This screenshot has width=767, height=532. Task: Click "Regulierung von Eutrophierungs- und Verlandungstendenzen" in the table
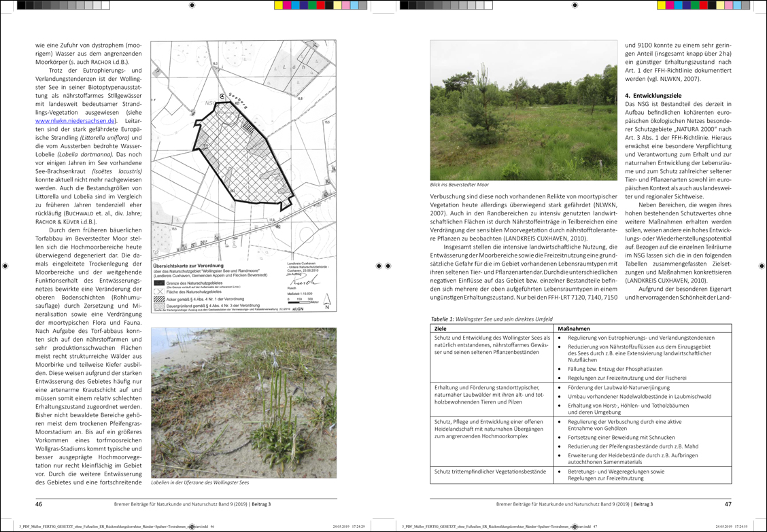(641, 338)
